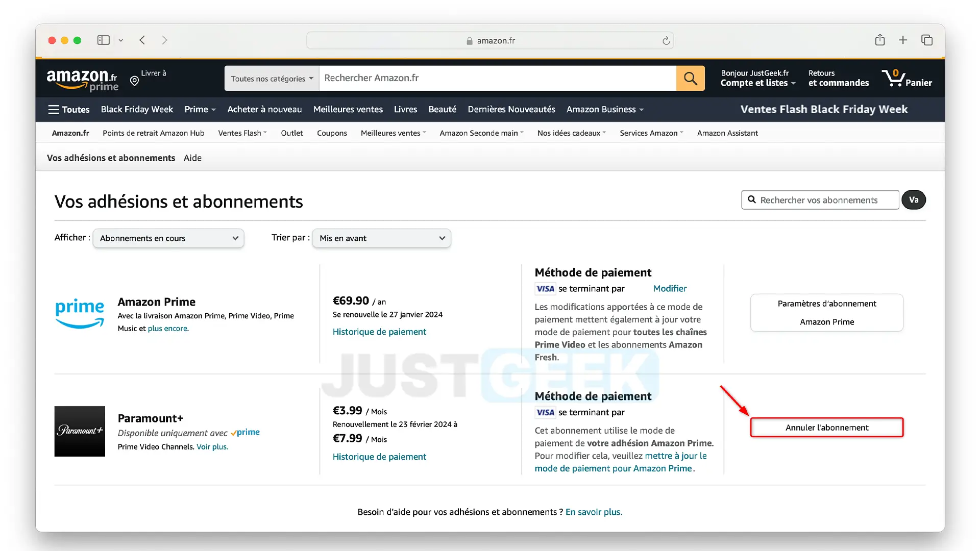Open Afficher Abonnements en cours dropdown
This screenshot has width=980, height=551.
[168, 238]
